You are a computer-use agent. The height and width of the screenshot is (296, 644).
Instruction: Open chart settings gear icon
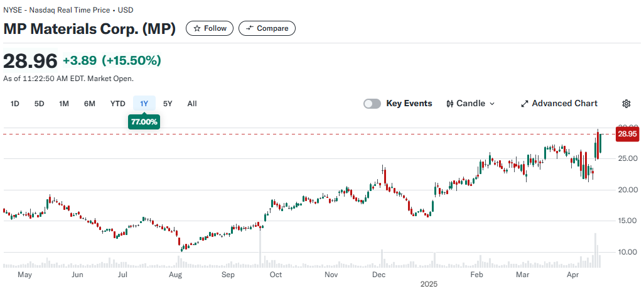[626, 104]
